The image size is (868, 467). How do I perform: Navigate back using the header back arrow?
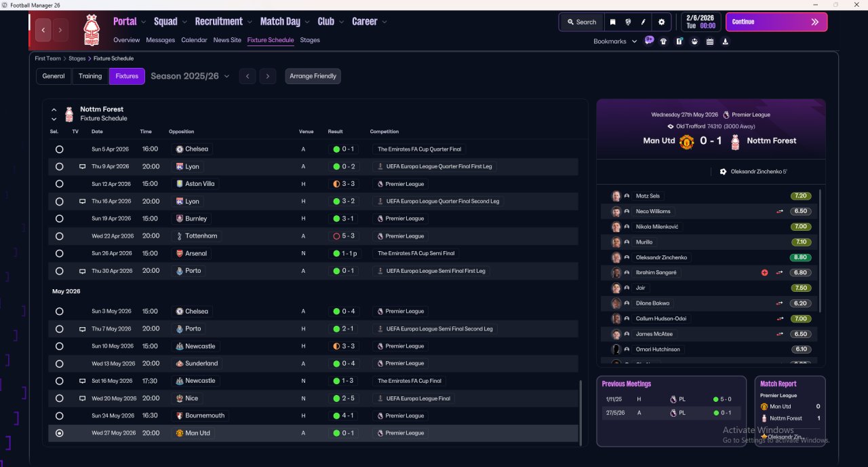click(x=44, y=30)
